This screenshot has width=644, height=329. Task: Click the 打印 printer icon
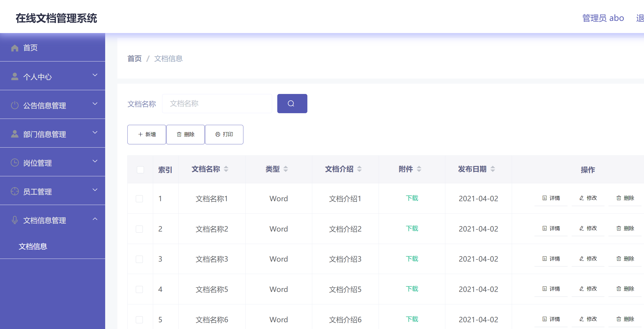[x=217, y=134]
